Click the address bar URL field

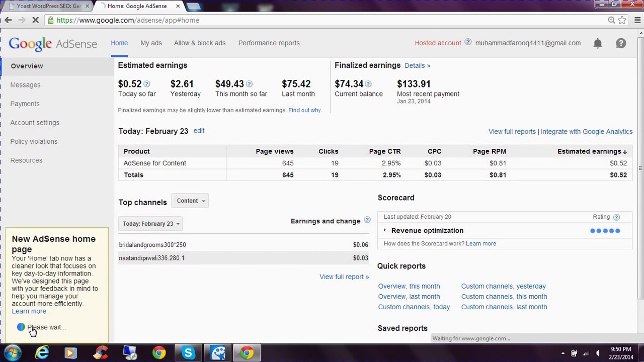tap(327, 20)
